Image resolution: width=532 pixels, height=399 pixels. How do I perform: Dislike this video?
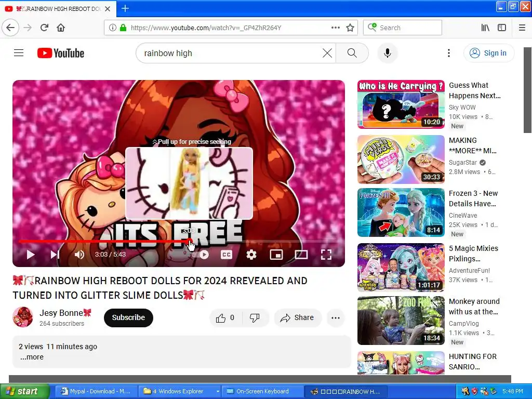pos(255,318)
